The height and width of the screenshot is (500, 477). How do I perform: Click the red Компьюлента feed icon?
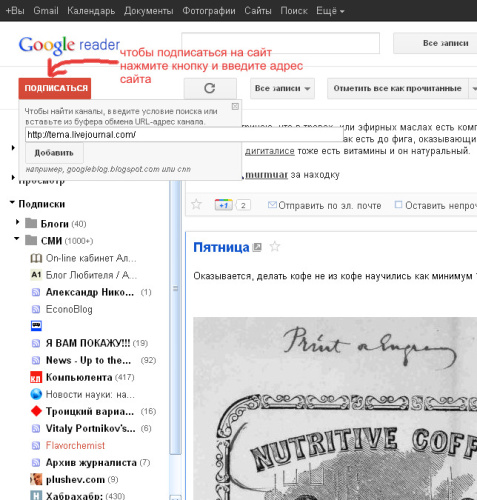point(36,377)
